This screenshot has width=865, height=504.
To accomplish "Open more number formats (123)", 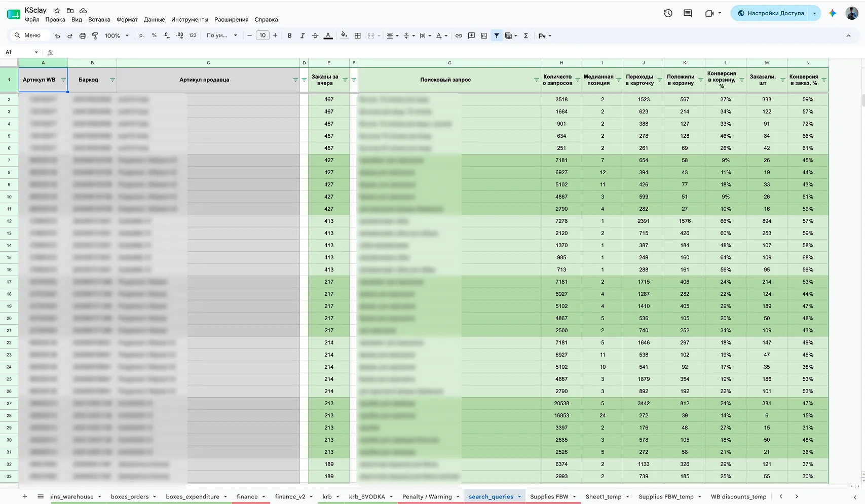I will (193, 35).
